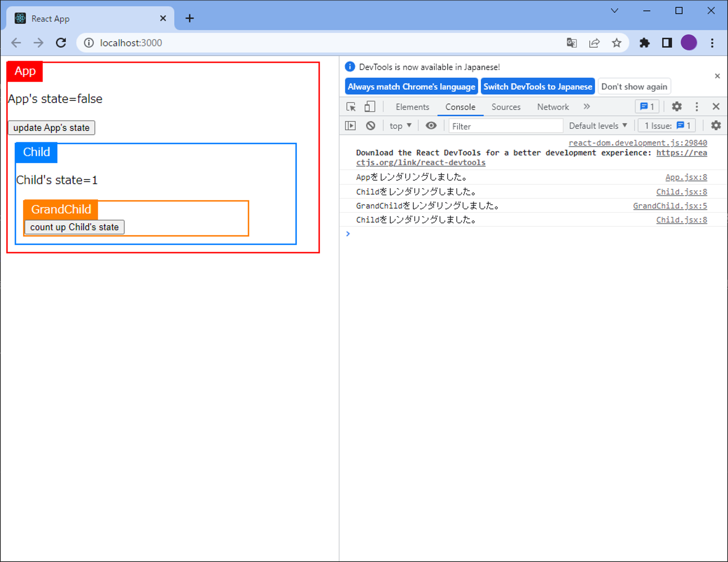
Task: Click Don't show again button
Action: pos(634,87)
